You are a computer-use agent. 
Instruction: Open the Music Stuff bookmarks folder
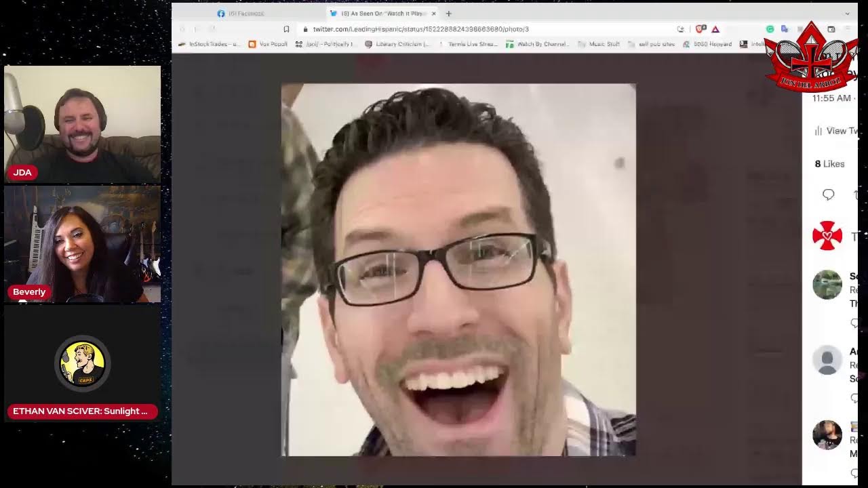pos(599,44)
